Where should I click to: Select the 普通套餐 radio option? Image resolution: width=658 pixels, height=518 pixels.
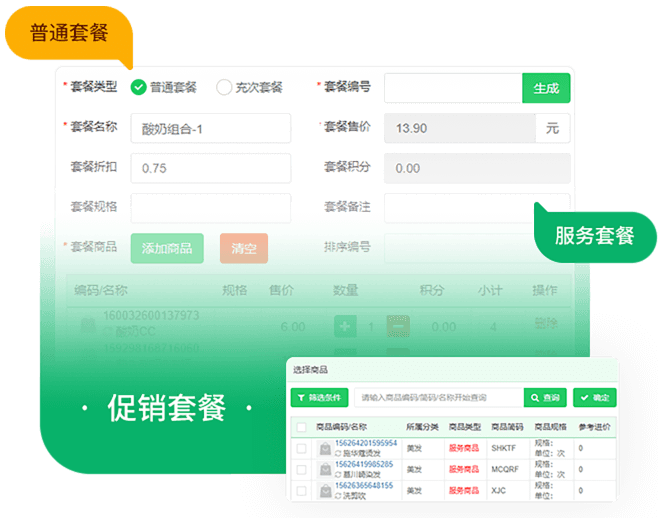(139, 87)
